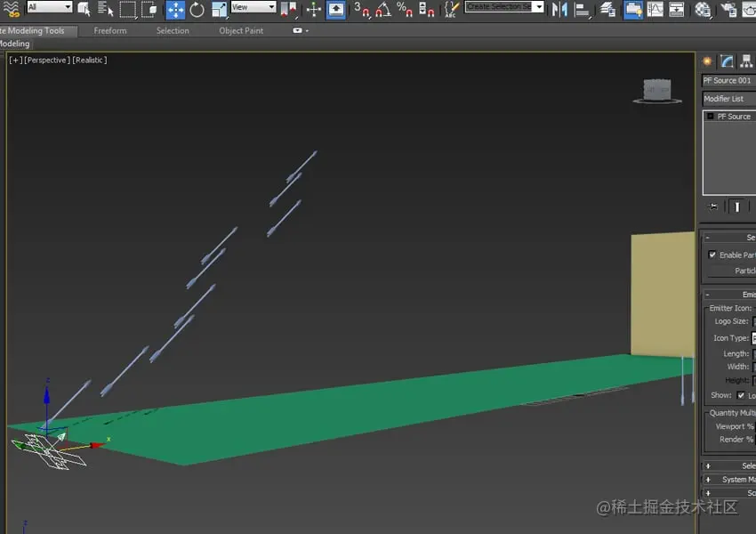Image resolution: width=756 pixels, height=534 pixels.
Task: Switch to the Graphite Modeling Tools tab
Action: point(36,30)
